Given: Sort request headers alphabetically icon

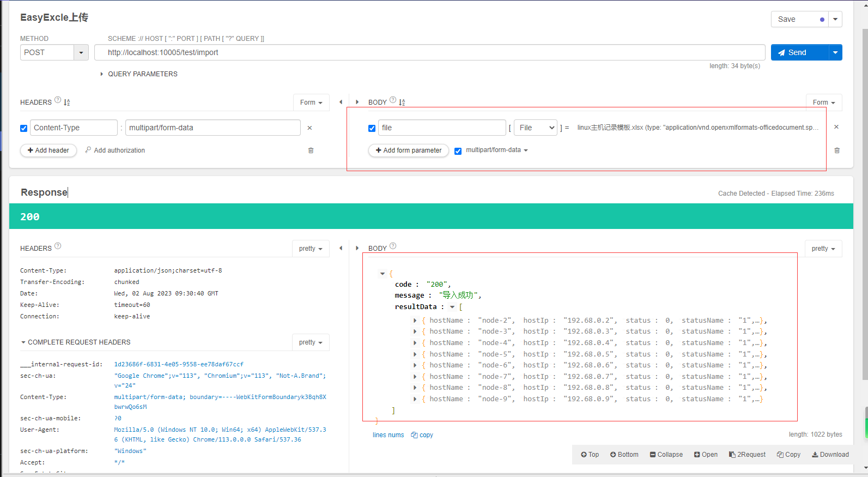Looking at the screenshot, I should point(67,102).
